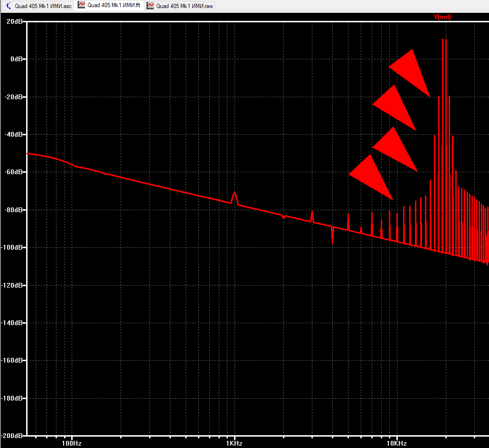Screen dimensions: 489x448
Task: Click the -120dB vertical axis label
Action: pyautogui.click(x=11, y=285)
